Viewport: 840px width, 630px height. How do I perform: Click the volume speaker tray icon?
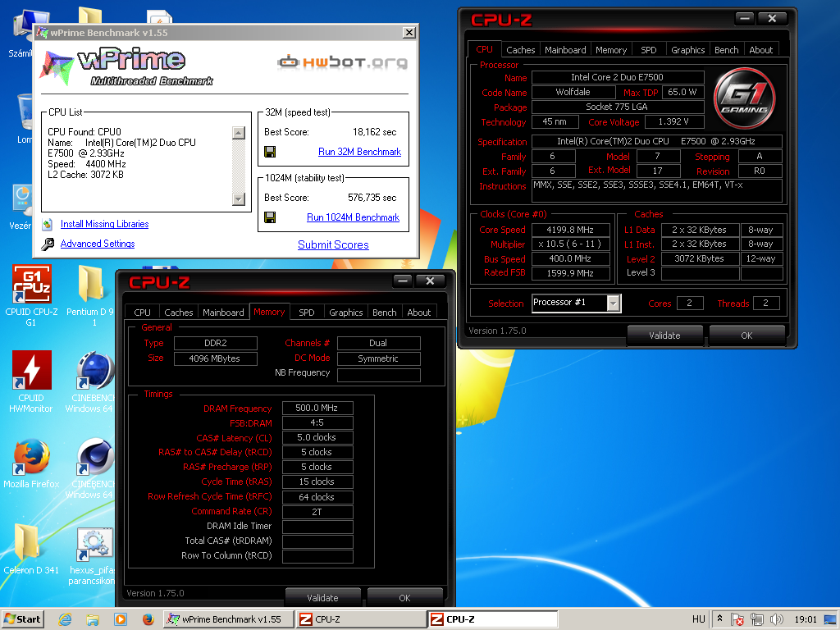point(776,619)
